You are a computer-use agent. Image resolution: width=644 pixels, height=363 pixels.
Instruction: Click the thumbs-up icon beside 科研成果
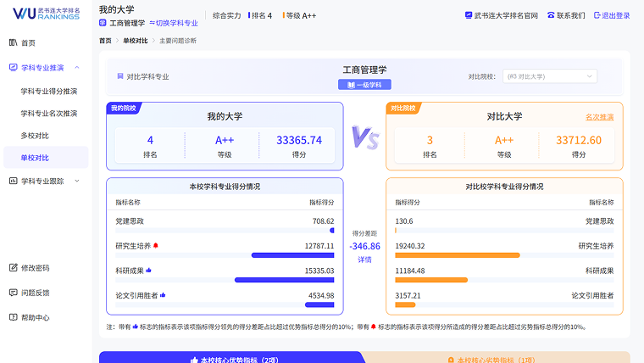pyautogui.click(x=148, y=270)
